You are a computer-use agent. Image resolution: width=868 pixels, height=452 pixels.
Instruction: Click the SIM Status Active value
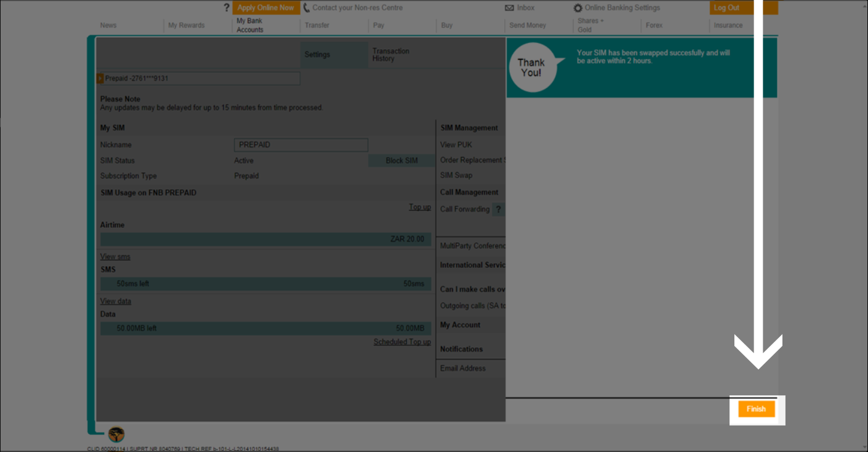point(244,161)
